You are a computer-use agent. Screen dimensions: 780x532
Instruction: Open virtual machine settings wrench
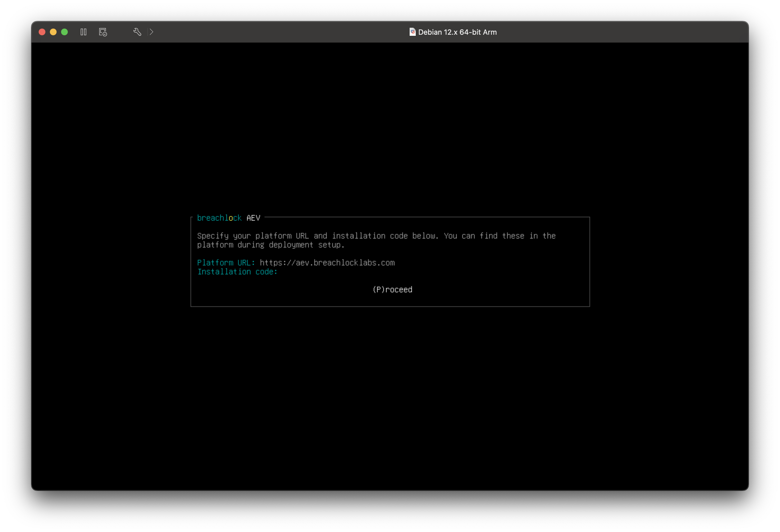(137, 32)
